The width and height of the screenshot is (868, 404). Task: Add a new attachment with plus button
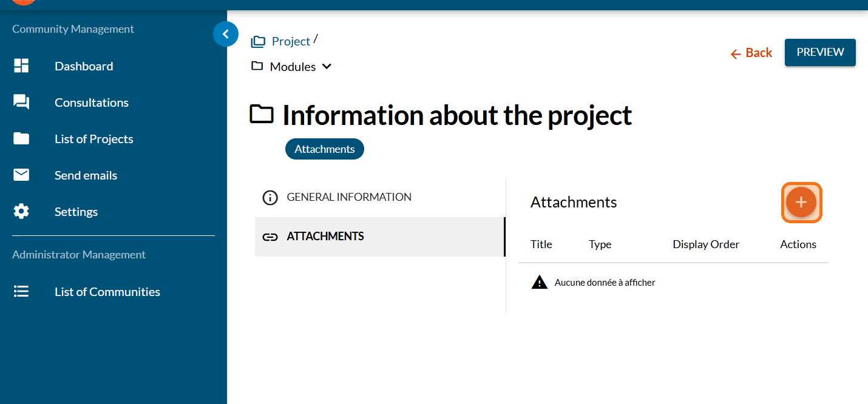801,203
